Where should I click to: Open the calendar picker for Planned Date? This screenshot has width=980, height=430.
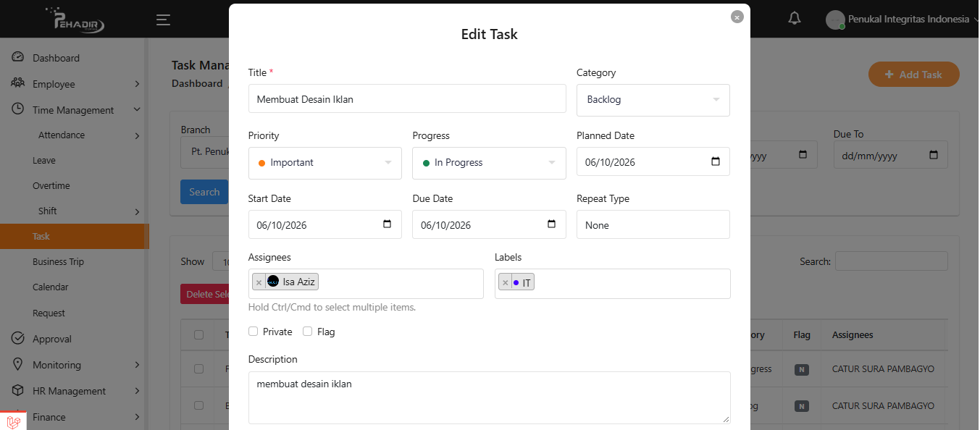click(x=716, y=162)
